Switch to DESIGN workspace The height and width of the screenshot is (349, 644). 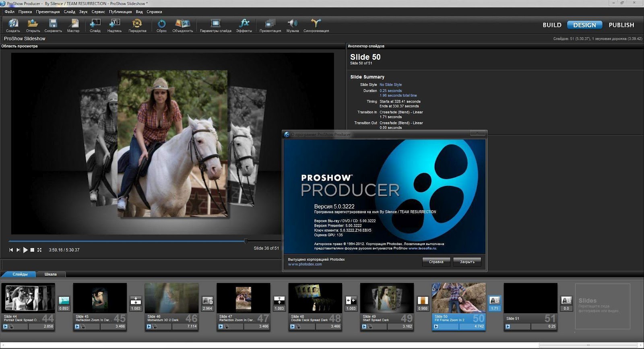(584, 25)
